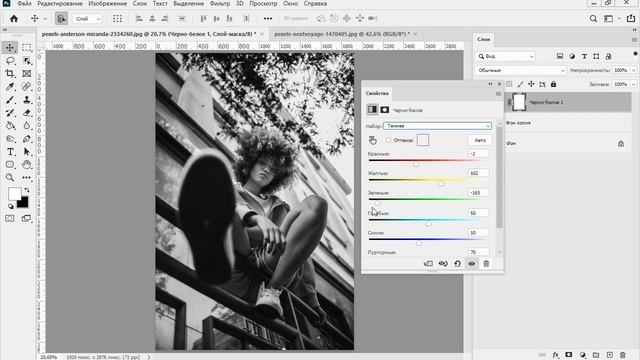Viewport: 640px width, 360px height.
Task: Reset adjustment to defaults in Properties
Action: click(x=457, y=264)
